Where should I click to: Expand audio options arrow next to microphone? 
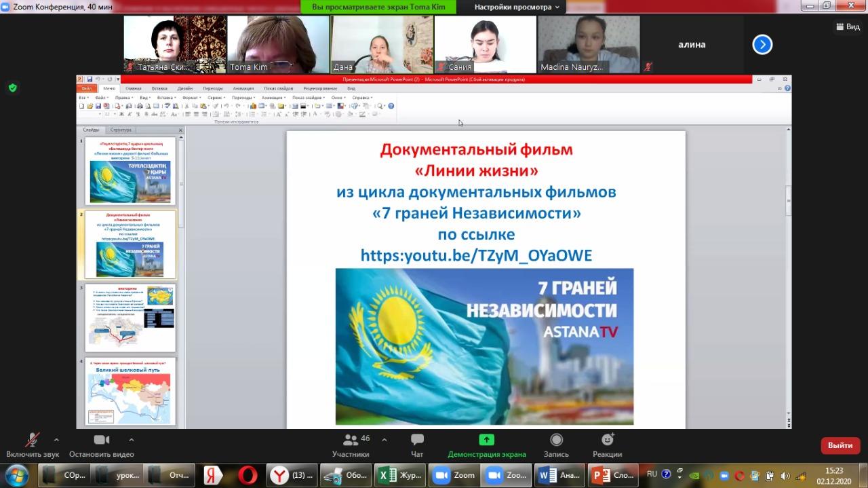[x=56, y=439]
